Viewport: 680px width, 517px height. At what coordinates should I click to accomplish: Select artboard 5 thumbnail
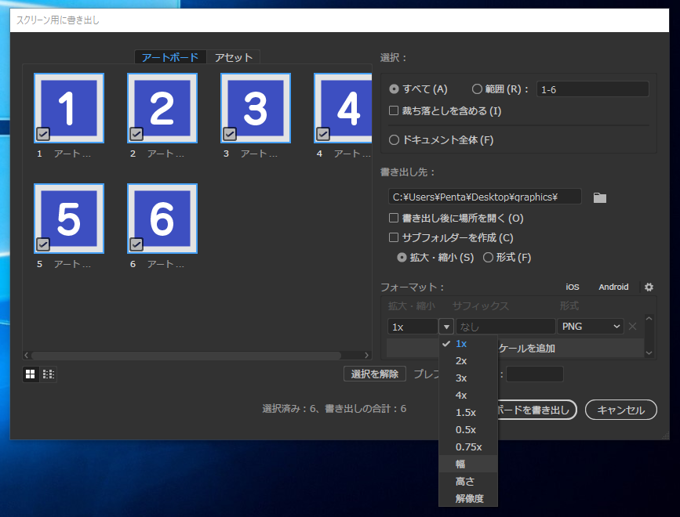[69, 218]
